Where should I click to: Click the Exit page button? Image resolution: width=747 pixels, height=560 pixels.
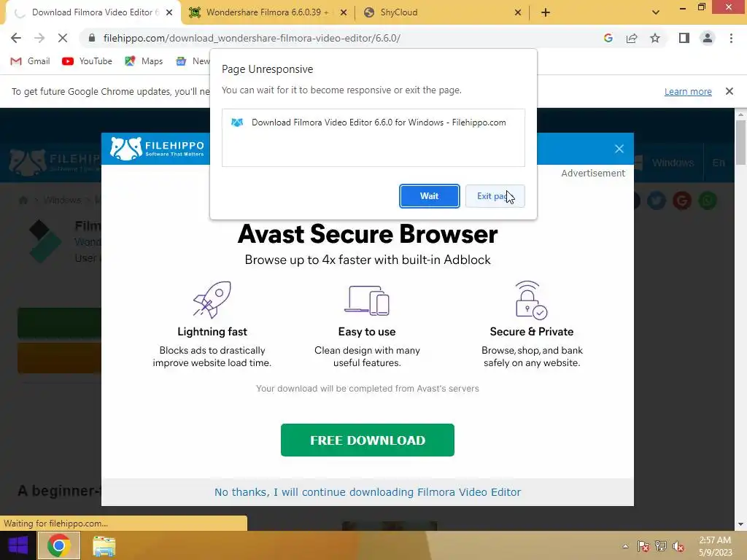pyautogui.click(x=495, y=196)
